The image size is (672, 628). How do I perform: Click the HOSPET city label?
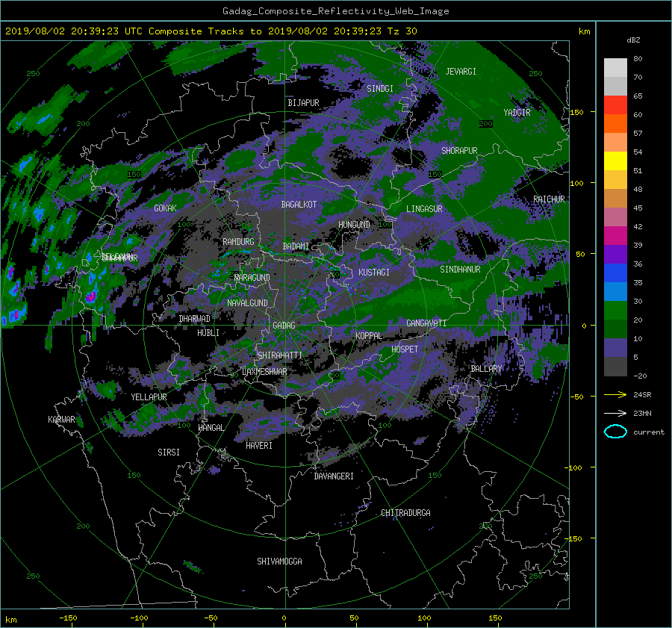click(x=405, y=349)
